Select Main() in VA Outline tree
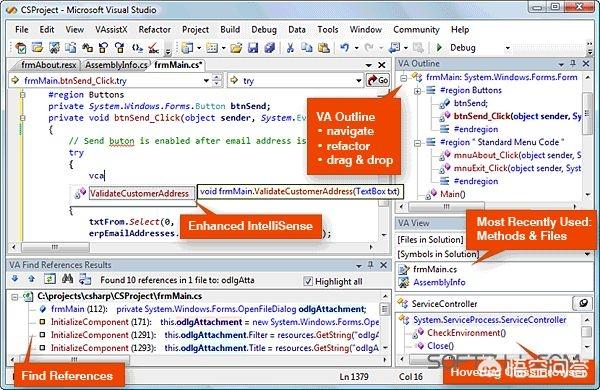Screen dimensions: 600x390 (x=453, y=194)
